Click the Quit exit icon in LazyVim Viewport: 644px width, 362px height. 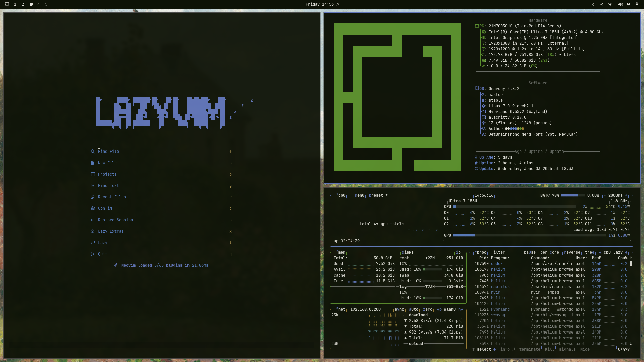tap(93, 254)
